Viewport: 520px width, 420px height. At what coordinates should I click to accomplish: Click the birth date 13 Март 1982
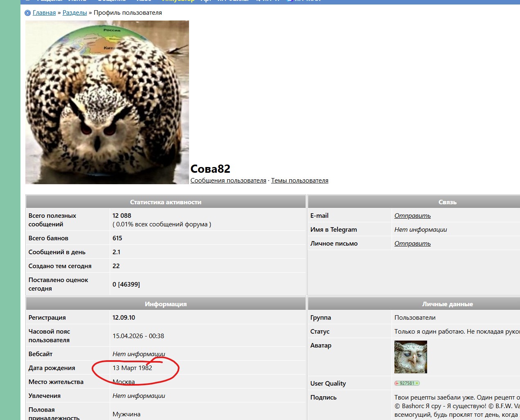tap(132, 368)
